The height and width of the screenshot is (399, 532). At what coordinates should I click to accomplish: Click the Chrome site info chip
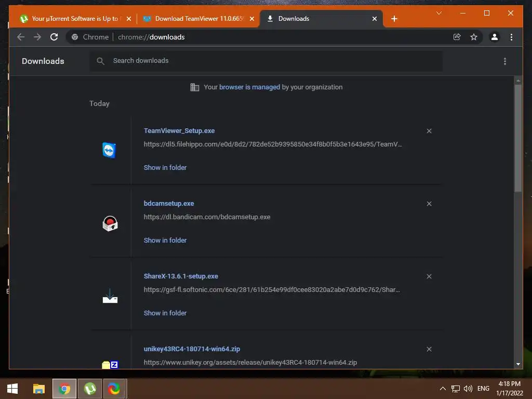90,37
